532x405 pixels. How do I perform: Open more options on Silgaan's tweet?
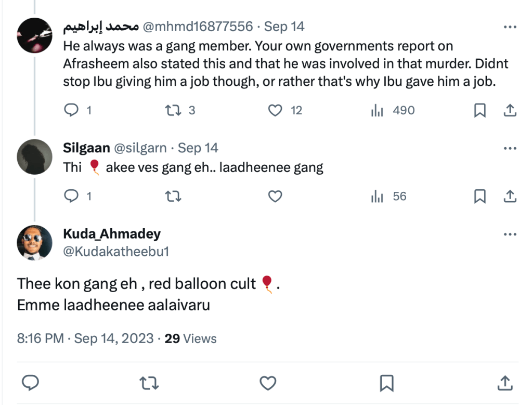point(510,148)
